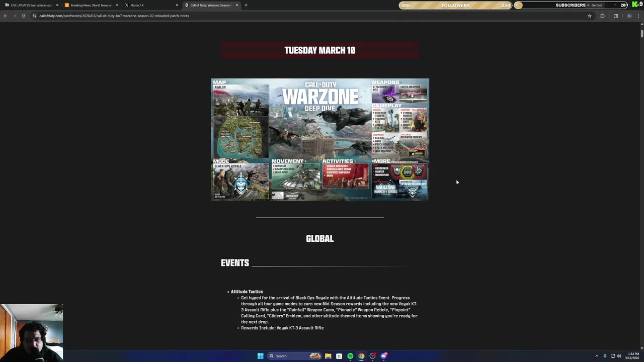This screenshot has width=644, height=362.
Task: Close the Breaking News tab
Action: (117, 5)
